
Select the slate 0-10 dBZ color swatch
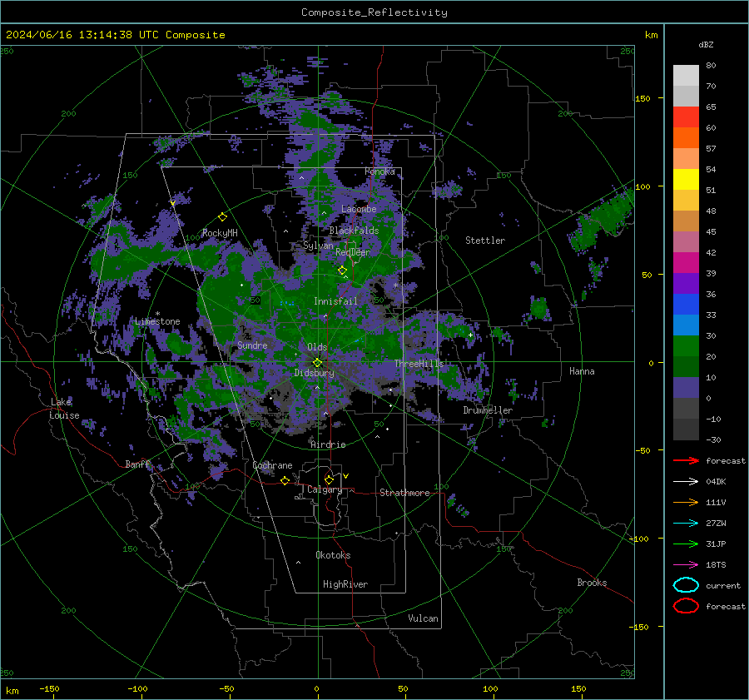(686, 387)
